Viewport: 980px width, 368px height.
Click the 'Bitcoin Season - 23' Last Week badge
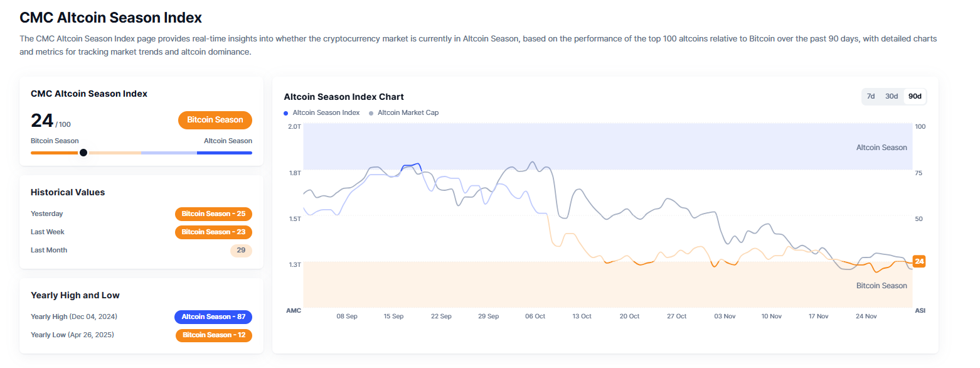[213, 232]
